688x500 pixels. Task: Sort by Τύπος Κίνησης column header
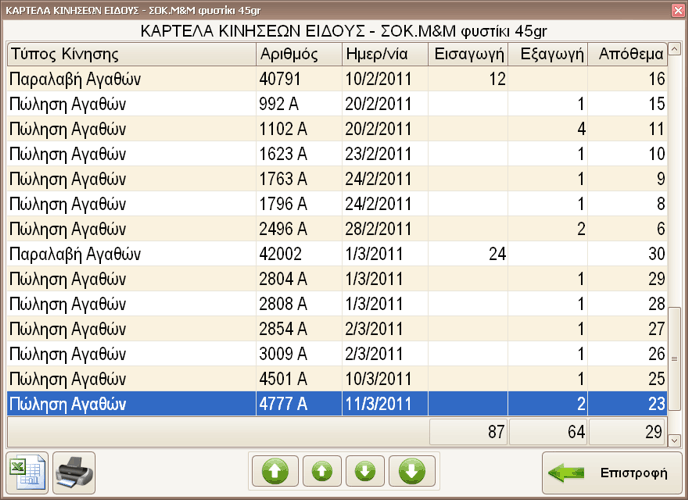132,54
